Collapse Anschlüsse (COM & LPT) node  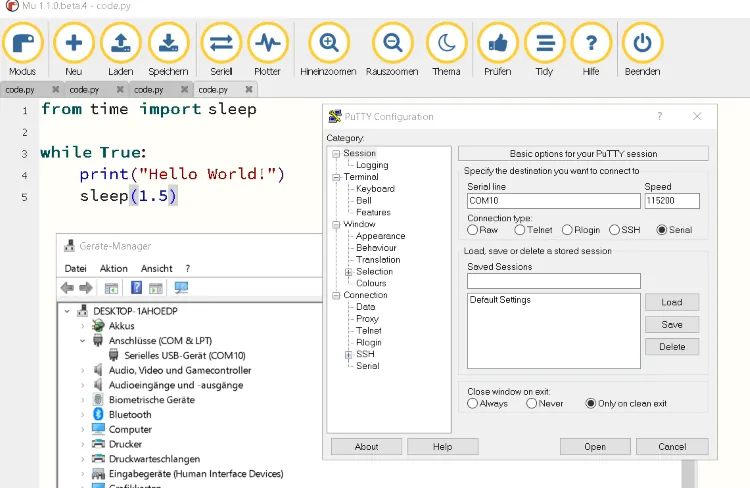[x=83, y=340]
